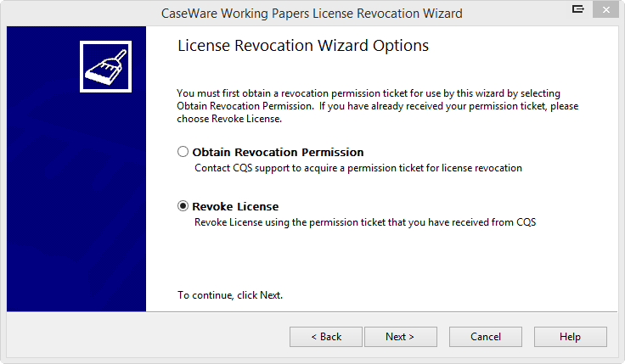Screen dimensions: 625x364
Task: Click the gray footer area left of Back
Action: pos(144,337)
